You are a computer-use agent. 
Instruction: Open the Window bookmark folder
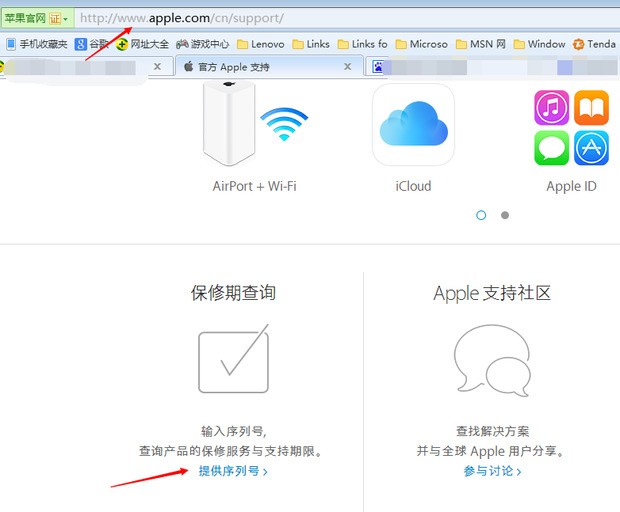click(539, 44)
